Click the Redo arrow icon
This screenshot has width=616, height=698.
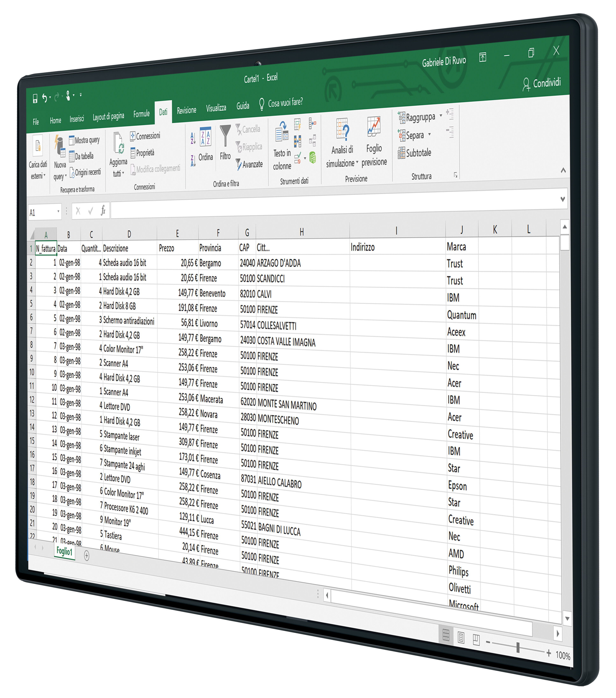57,97
